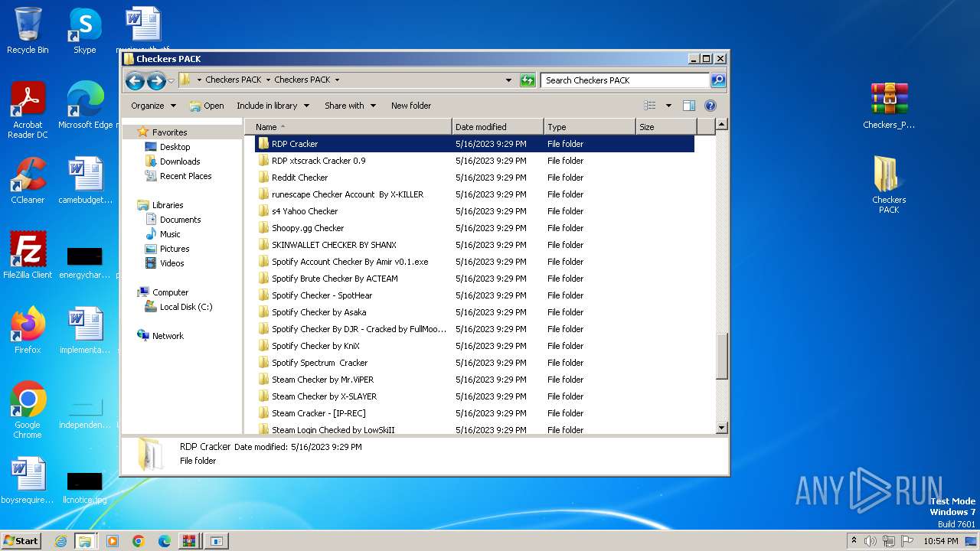Open the Include in library menu
The width and height of the screenshot is (980, 551).
273,106
